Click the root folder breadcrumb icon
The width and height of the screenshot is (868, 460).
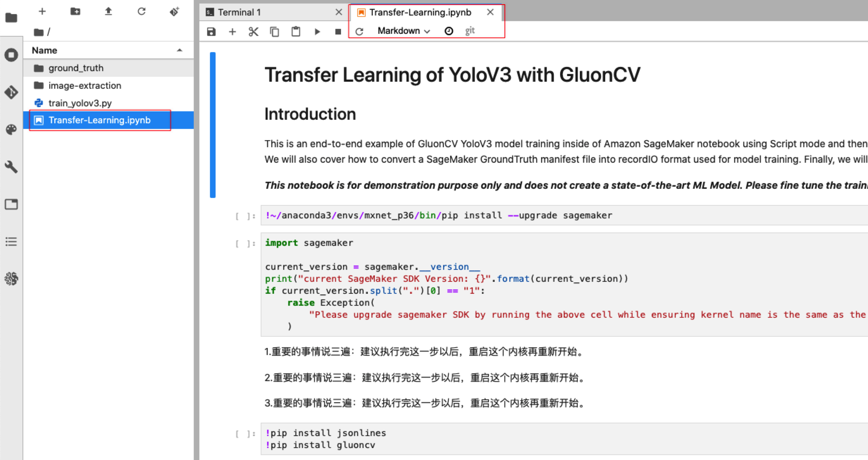[38, 32]
